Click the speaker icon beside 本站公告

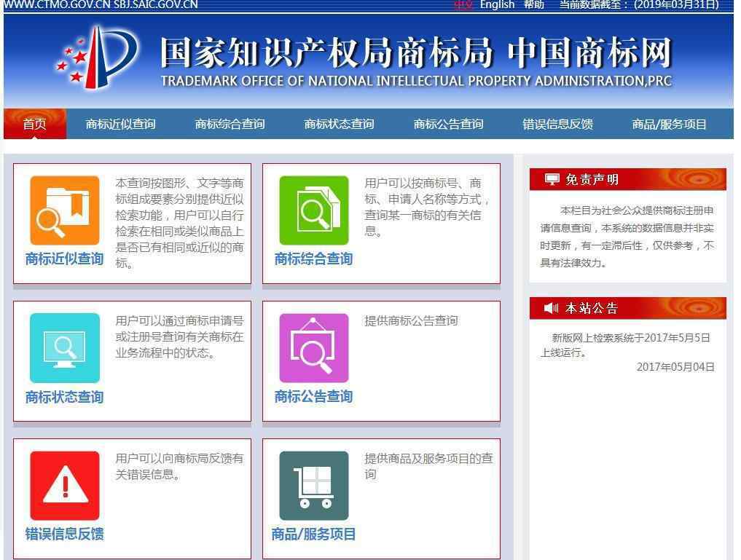click(x=551, y=308)
